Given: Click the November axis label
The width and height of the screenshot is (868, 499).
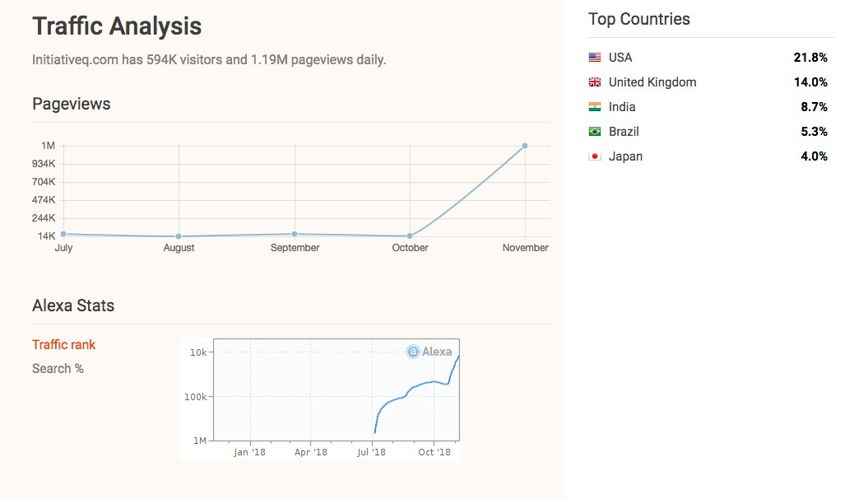Looking at the screenshot, I should (x=526, y=248).
